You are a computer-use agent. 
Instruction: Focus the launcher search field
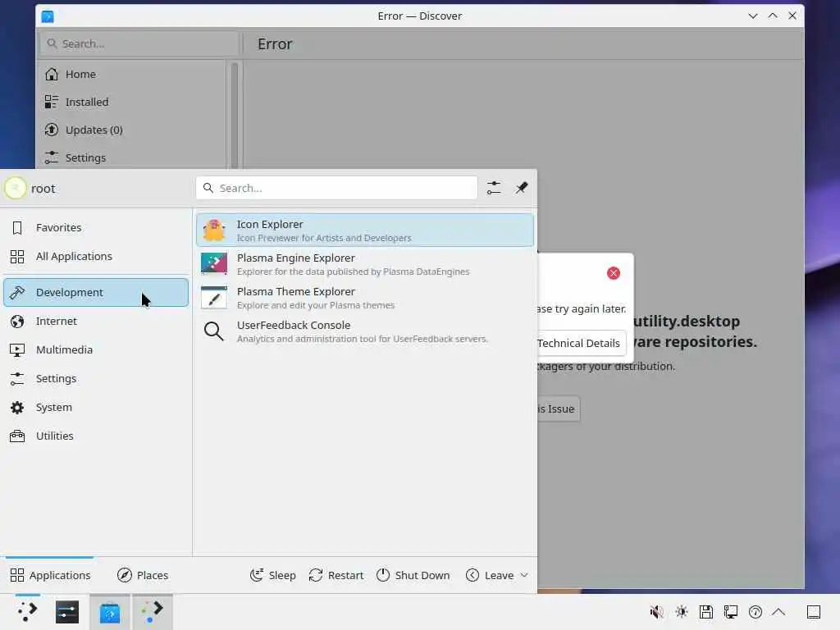(x=337, y=188)
